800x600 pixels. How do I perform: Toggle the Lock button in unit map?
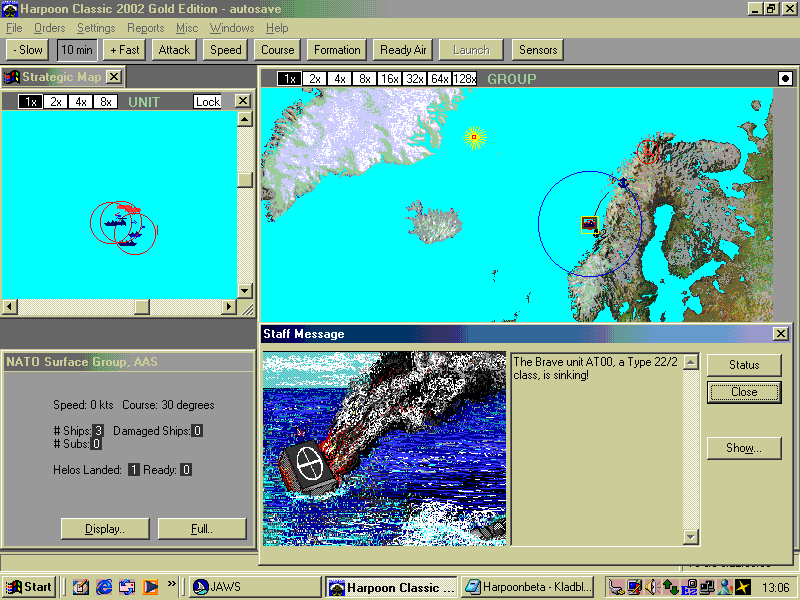(x=208, y=102)
